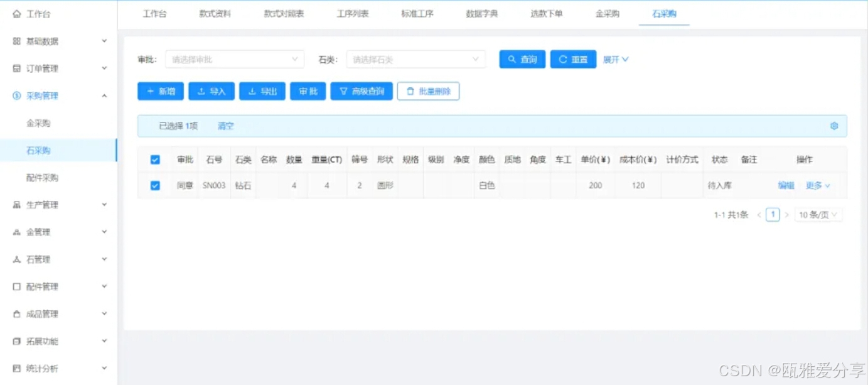
Task: Open the 石类 filter dropdown
Action: (x=415, y=59)
